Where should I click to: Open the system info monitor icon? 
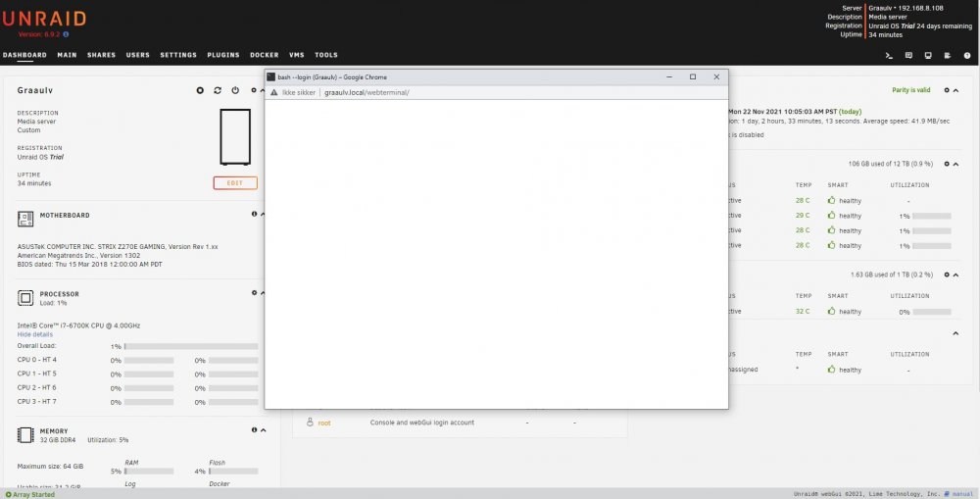pos(928,56)
